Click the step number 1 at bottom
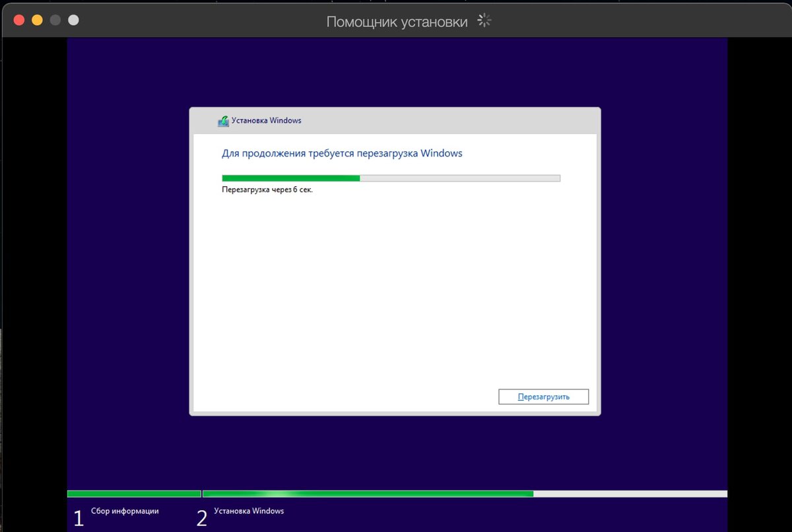Viewport: 792px width, 532px height. [x=79, y=518]
